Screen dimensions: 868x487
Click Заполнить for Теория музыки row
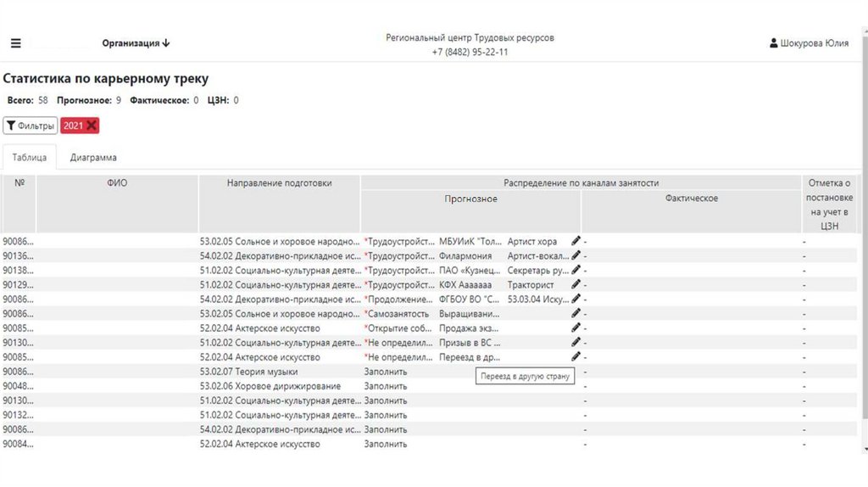386,372
